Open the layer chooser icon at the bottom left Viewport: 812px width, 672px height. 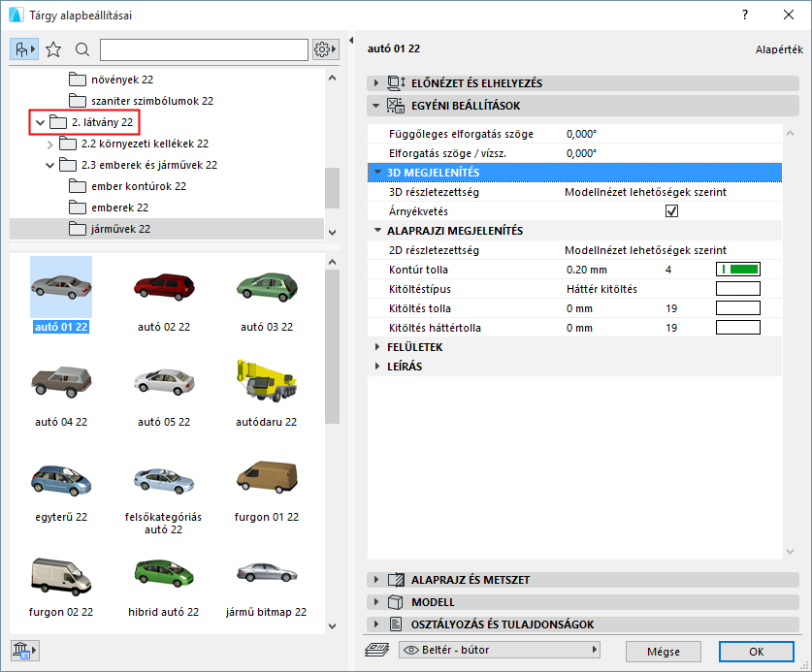coord(23,651)
